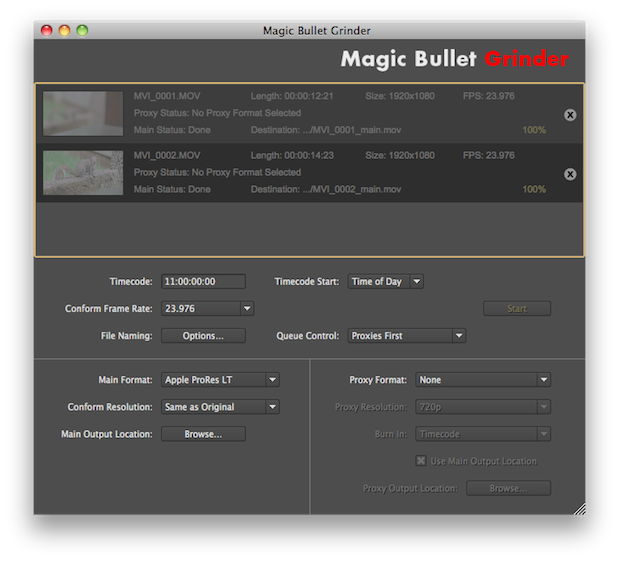Click Length 00:00:12:21 text

tap(292, 96)
